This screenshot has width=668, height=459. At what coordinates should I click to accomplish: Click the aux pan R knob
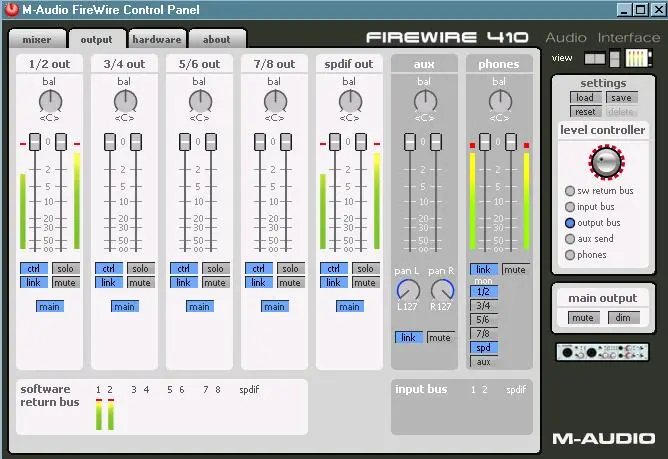(x=442, y=291)
